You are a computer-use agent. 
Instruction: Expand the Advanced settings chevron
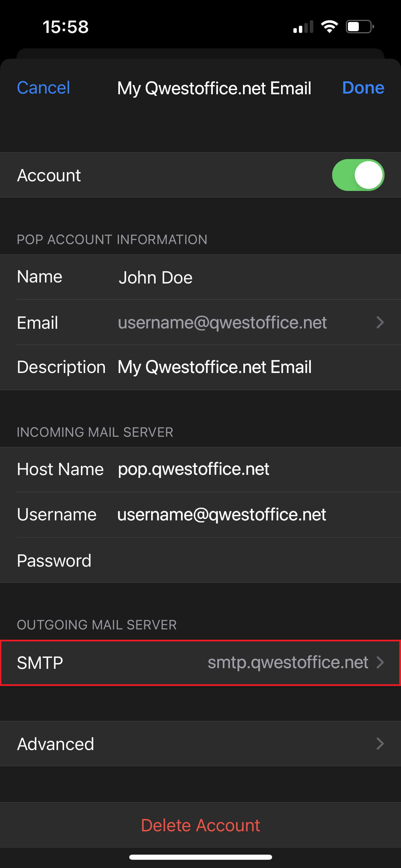point(380,744)
